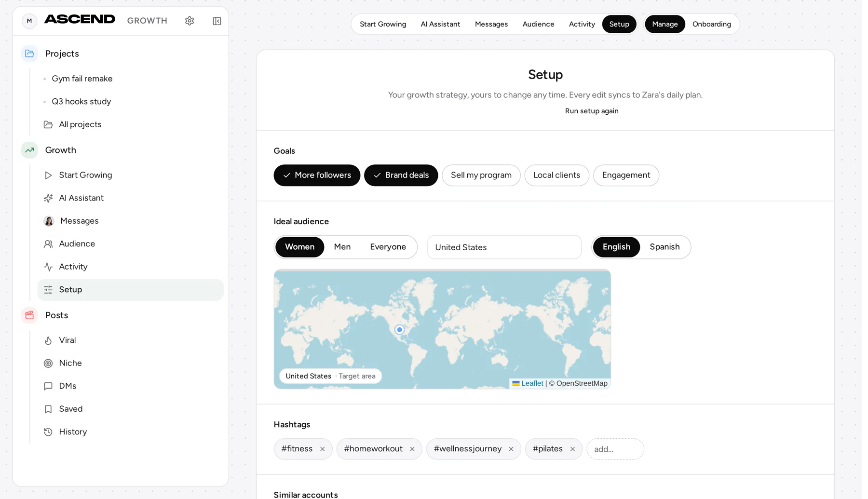Click the world map thumbnail
This screenshot has height=499, width=868.
442,329
